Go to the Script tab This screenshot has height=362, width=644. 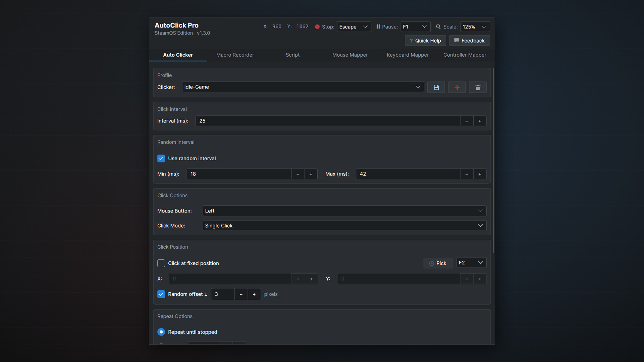tap(292, 55)
